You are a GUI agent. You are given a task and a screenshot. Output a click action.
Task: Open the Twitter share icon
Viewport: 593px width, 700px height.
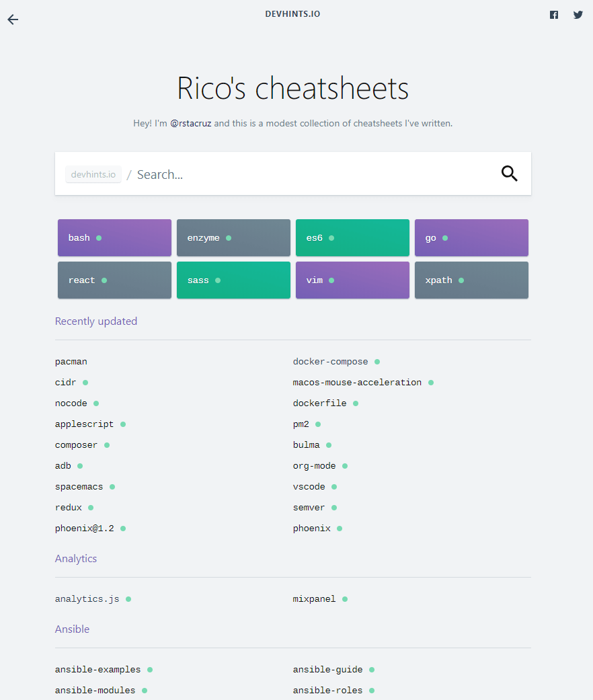578,15
